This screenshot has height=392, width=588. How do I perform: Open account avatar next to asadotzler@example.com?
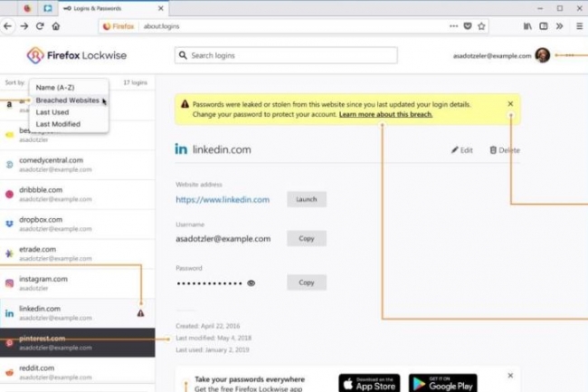[542, 55]
